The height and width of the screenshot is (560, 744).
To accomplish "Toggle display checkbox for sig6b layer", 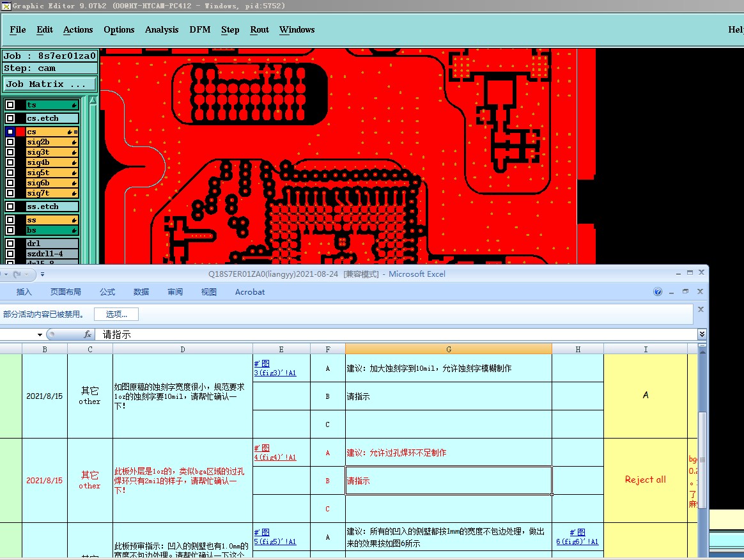I will coord(10,183).
